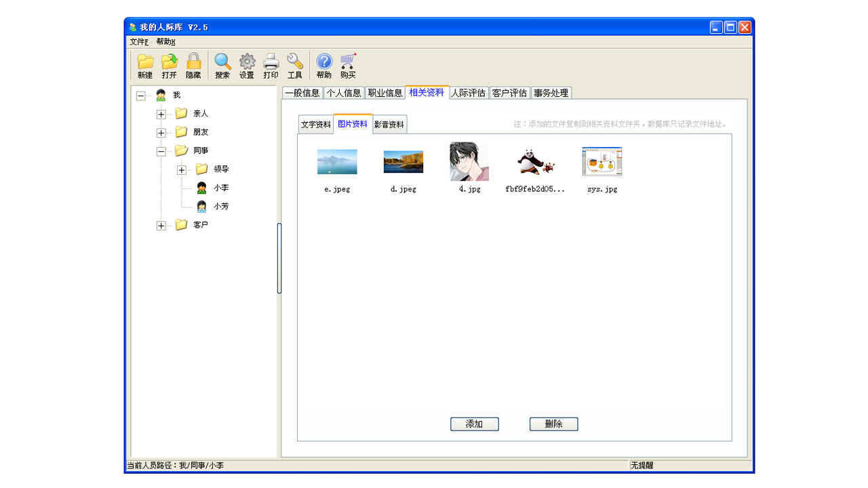
Task: Open the 文件 menu in menu bar
Action: click(x=138, y=42)
